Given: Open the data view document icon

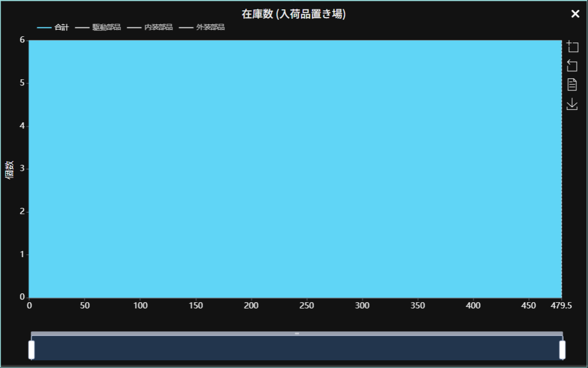Looking at the screenshot, I should (x=572, y=84).
